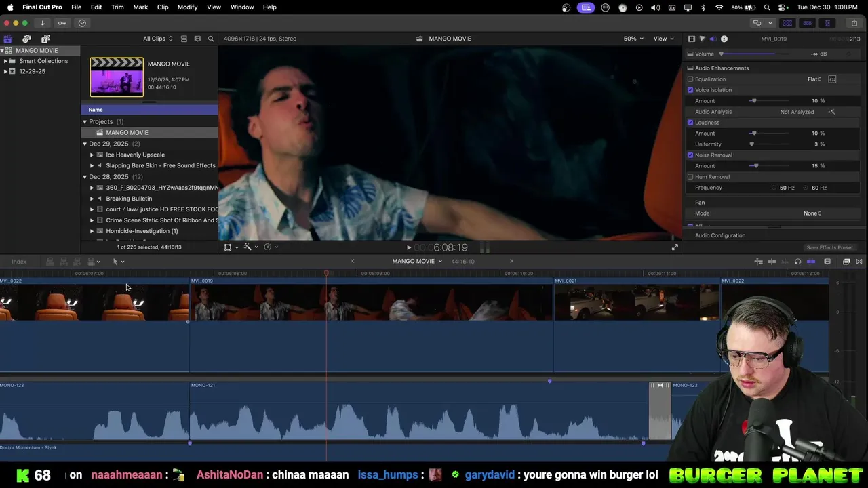Image resolution: width=868 pixels, height=488 pixels.
Task: Toggle the headphones audio skimming icon
Action: click(x=797, y=262)
